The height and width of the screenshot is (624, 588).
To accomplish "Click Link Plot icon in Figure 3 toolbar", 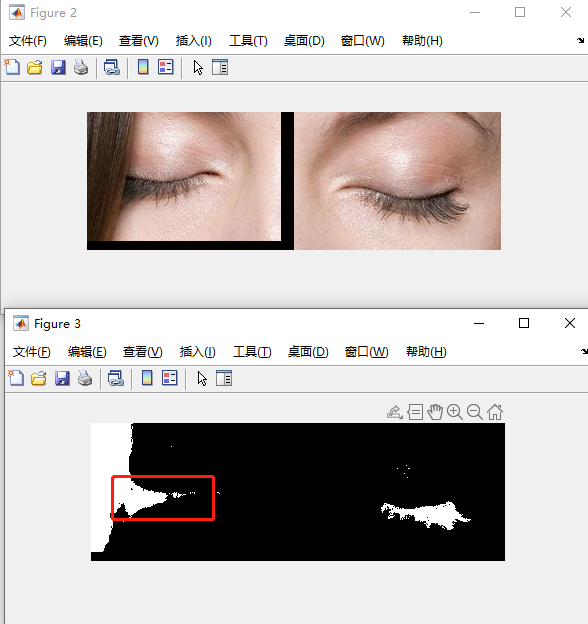I will (x=116, y=378).
